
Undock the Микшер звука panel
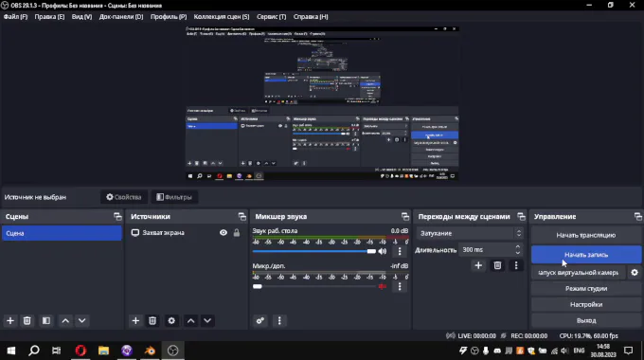[x=405, y=217]
